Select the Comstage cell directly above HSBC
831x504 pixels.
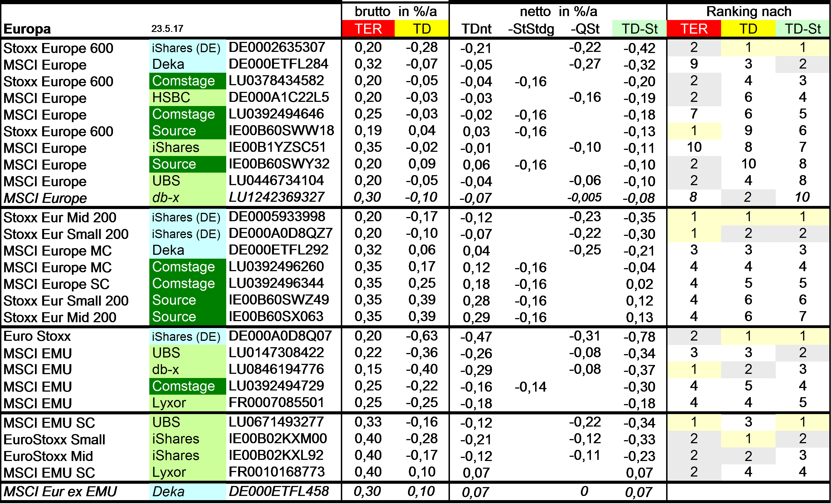188,81
